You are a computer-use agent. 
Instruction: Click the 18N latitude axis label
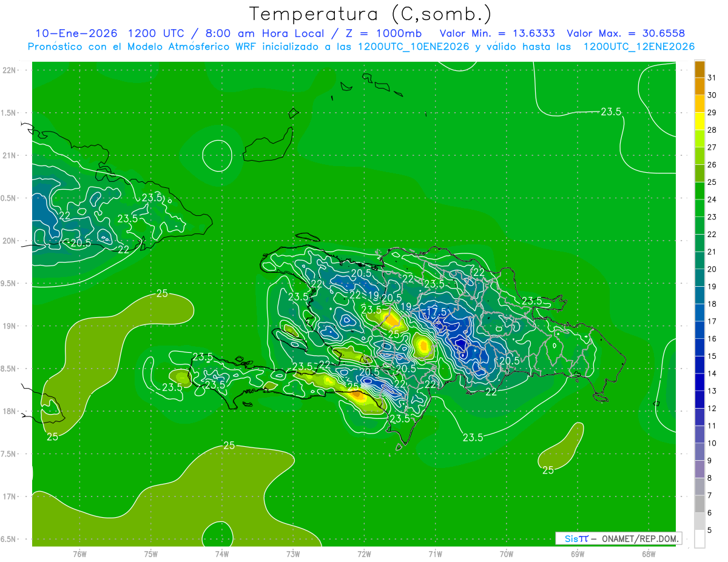(9, 411)
